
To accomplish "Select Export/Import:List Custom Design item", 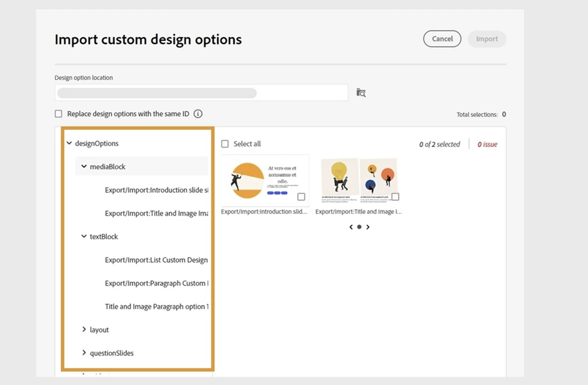I will click(x=156, y=260).
